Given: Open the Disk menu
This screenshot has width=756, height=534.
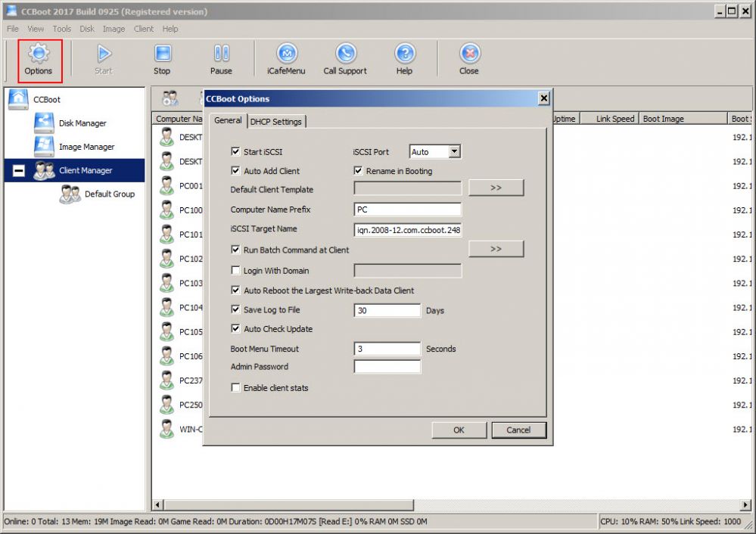Looking at the screenshot, I should (87, 29).
